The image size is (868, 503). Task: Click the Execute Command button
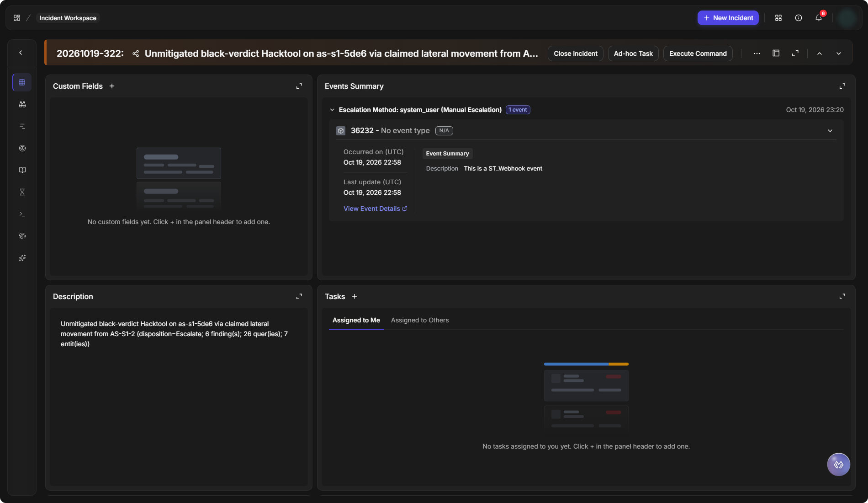[698, 54]
